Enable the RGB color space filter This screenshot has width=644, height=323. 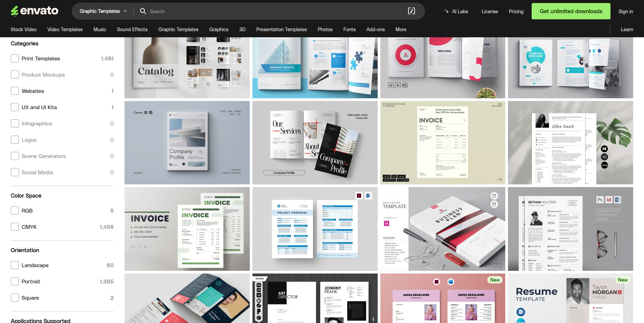point(15,210)
